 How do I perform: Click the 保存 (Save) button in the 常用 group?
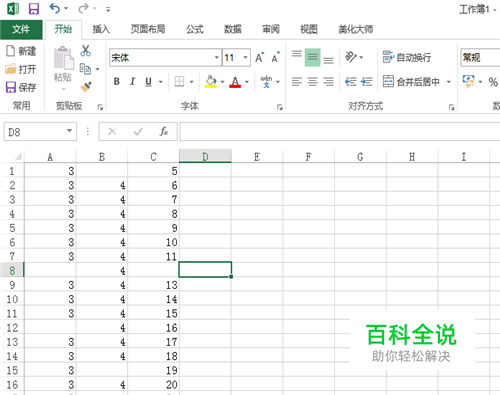[21, 87]
